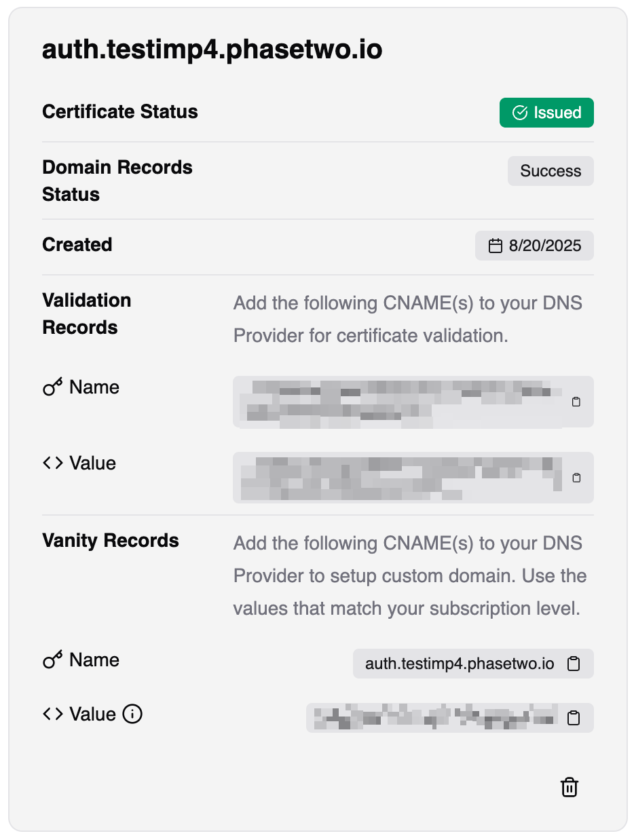Click the Vanity Records section label
The width and height of the screenshot is (634, 840).
pyautogui.click(x=111, y=540)
